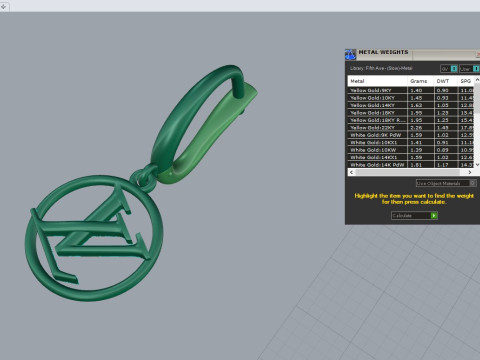Select the small jump ring connector
The height and width of the screenshot is (360, 480).
tap(144, 178)
